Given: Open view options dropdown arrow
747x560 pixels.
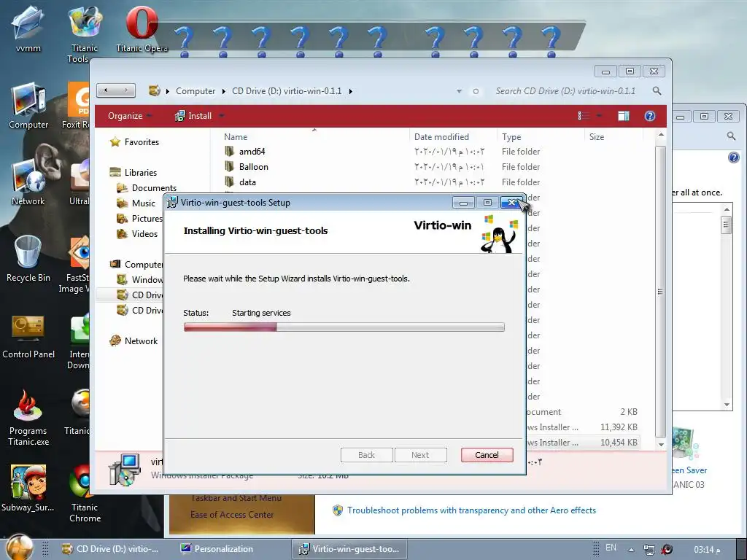Looking at the screenshot, I should (599, 116).
